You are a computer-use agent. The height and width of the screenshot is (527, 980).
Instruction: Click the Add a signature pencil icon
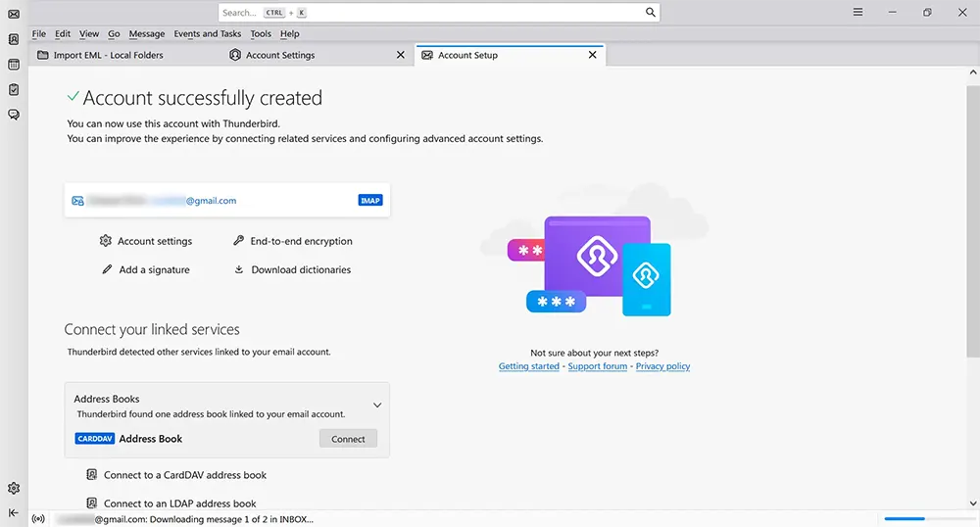point(107,269)
